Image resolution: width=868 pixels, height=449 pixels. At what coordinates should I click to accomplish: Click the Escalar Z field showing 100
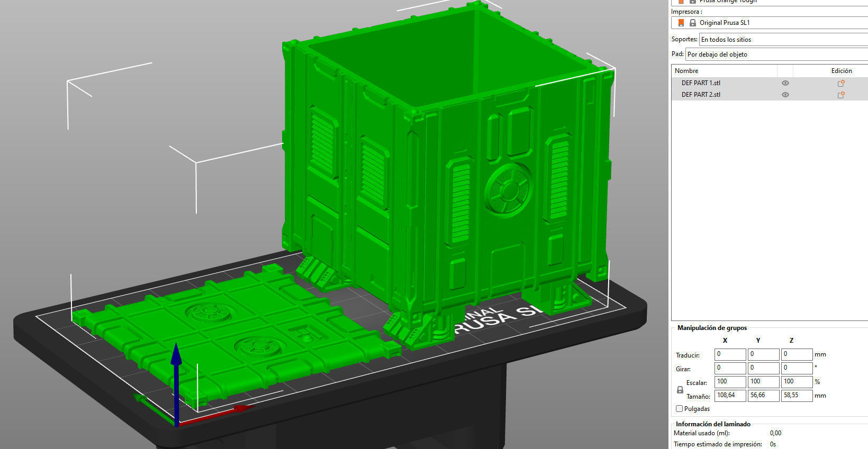(797, 382)
